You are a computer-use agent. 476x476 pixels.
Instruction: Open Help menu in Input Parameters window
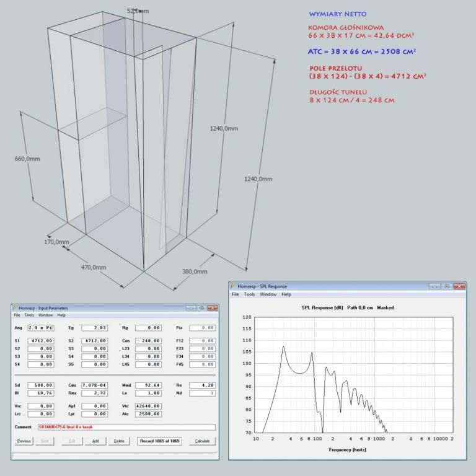click(61, 315)
